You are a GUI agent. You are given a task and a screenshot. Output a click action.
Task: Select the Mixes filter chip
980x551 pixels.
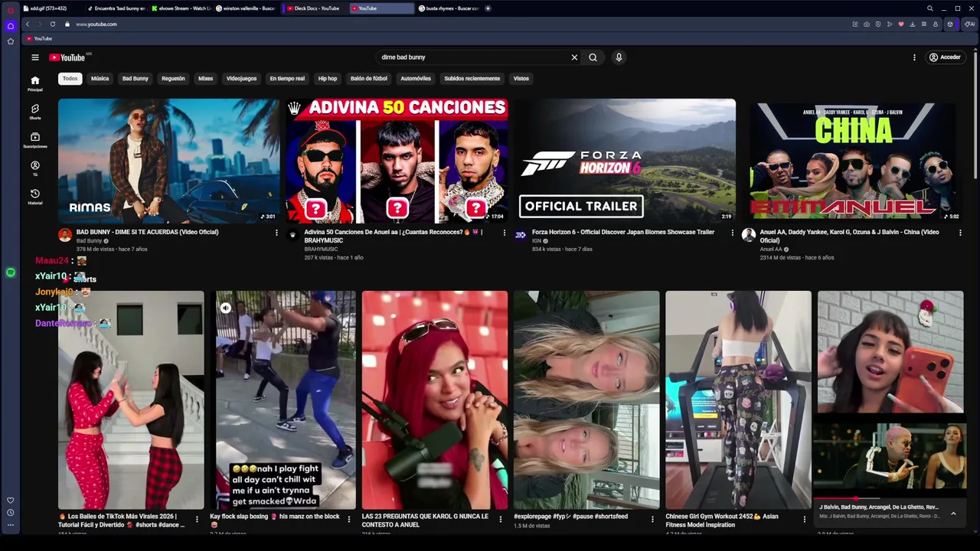tap(206, 78)
